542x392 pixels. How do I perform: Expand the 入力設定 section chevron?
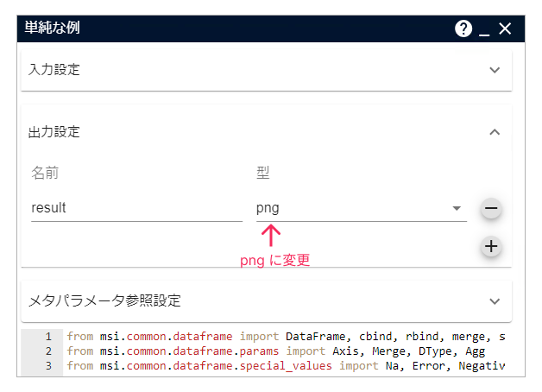click(495, 70)
